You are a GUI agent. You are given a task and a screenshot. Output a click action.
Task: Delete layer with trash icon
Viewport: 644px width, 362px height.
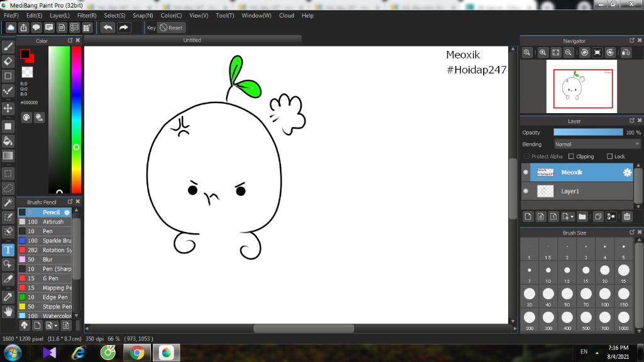627,216
